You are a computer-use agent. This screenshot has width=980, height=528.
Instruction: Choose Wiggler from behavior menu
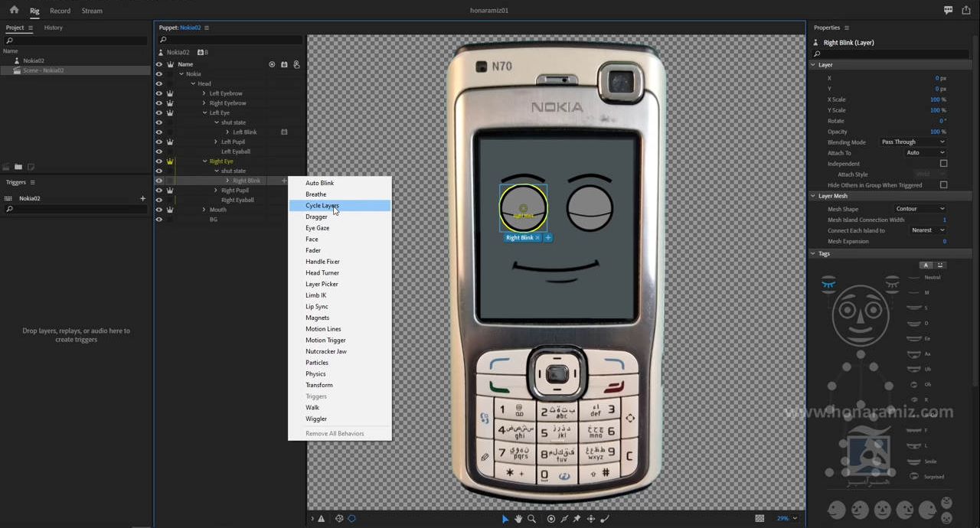(340, 419)
